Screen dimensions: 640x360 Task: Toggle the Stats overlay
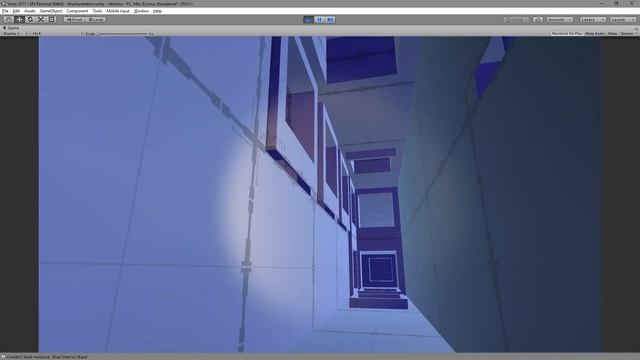(x=612, y=33)
